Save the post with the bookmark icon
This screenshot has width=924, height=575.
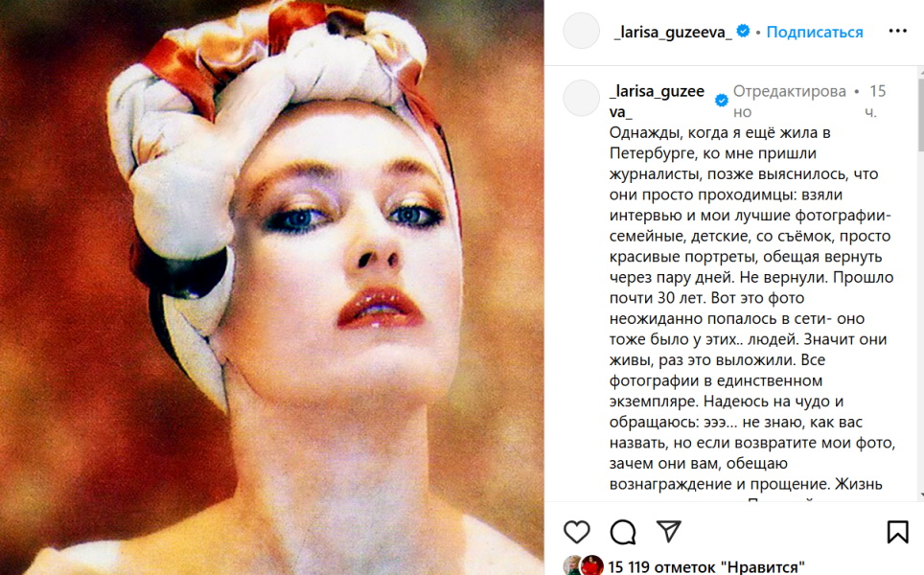(897, 532)
